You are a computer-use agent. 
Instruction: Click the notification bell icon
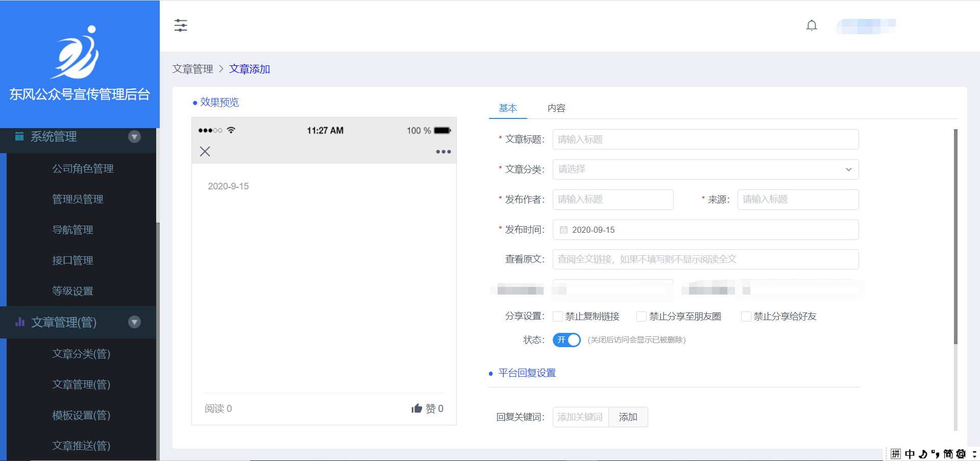pyautogui.click(x=812, y=26)
